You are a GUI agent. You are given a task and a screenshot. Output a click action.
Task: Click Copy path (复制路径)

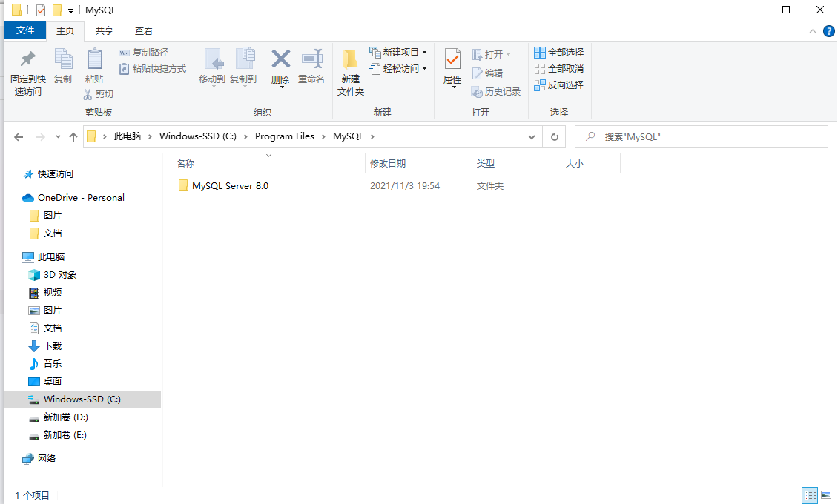144,53
